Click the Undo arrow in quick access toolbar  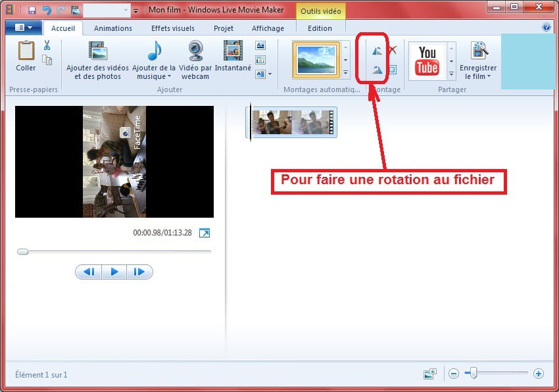click(x=47, y=10)
